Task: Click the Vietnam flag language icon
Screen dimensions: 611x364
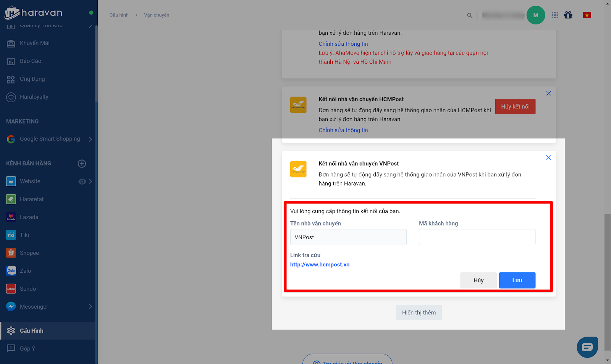Action: (x=587, y=15)
